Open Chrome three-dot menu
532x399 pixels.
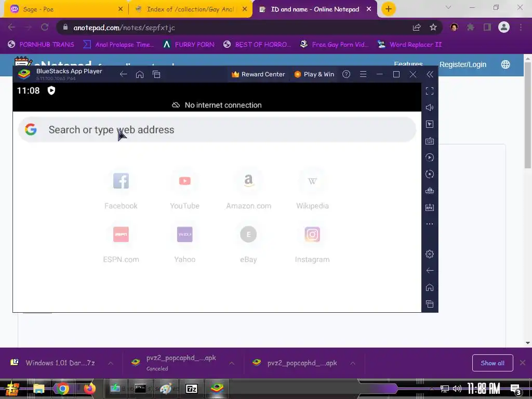[521, 27]
